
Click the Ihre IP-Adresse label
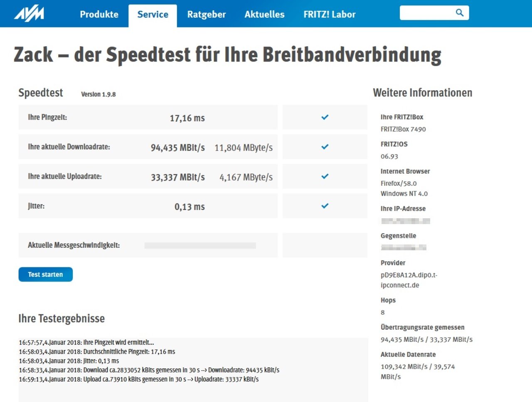tap(403, 209)
